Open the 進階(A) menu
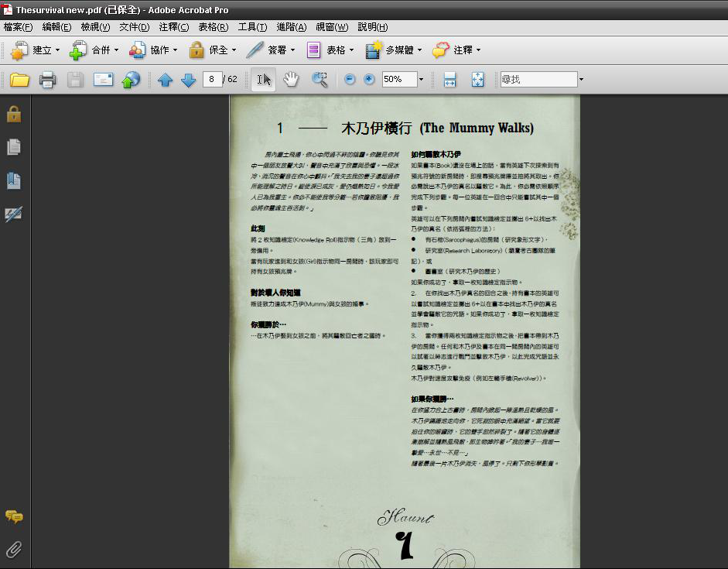The height and width of the screenshot is (569, 728). click(292, 27)
